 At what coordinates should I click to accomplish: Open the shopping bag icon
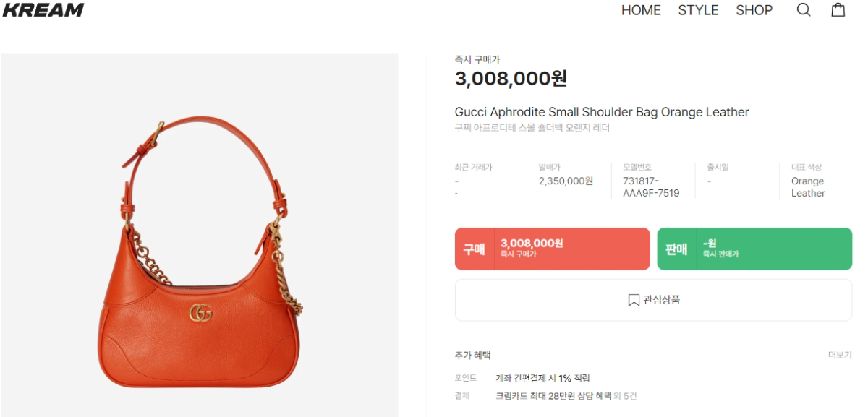(x=838, y=10)
